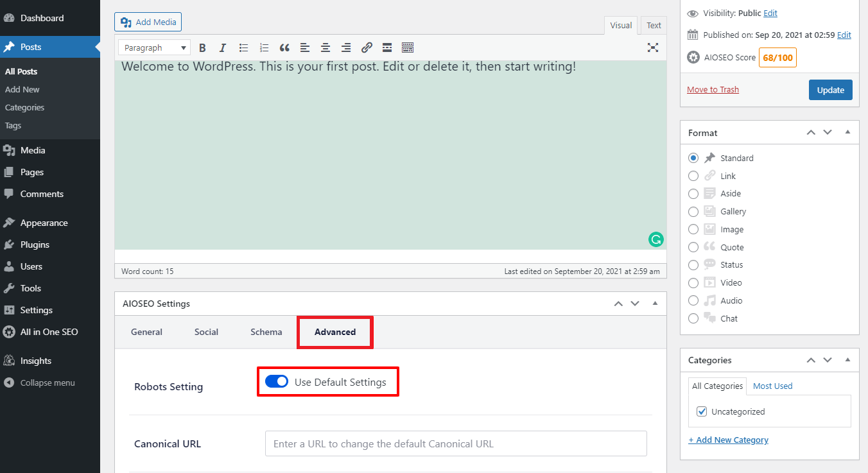
Task: Toggle bold formatting in editor toolbar
Action: pos(202,47)
